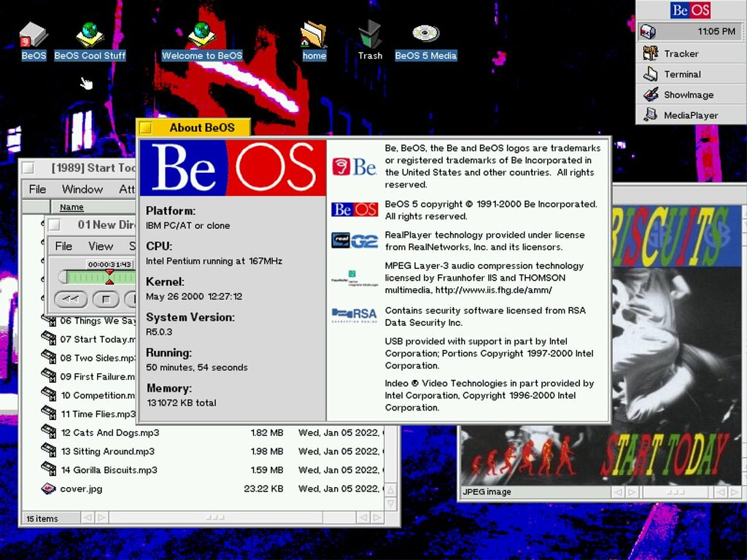Switch to Tracker in the Deskbar
Screen dimensions: 747x560
click(x=691, y=53)
